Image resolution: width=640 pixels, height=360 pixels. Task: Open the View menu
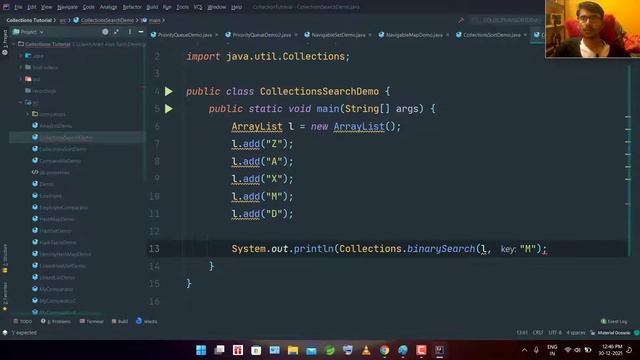[x=47, y=7]
